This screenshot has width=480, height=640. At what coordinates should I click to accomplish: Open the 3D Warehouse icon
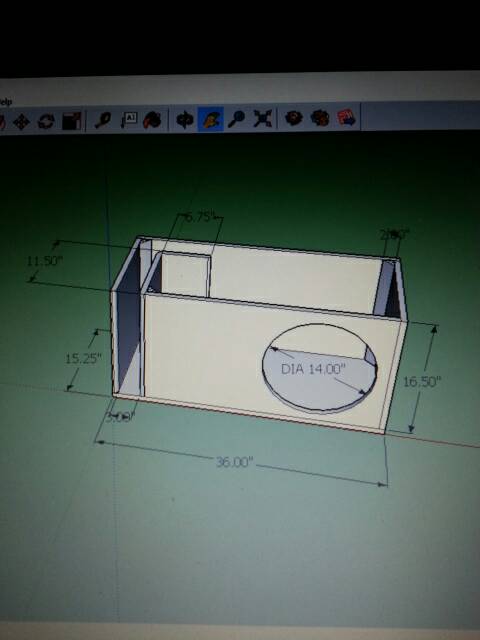(x=293, y=118)
